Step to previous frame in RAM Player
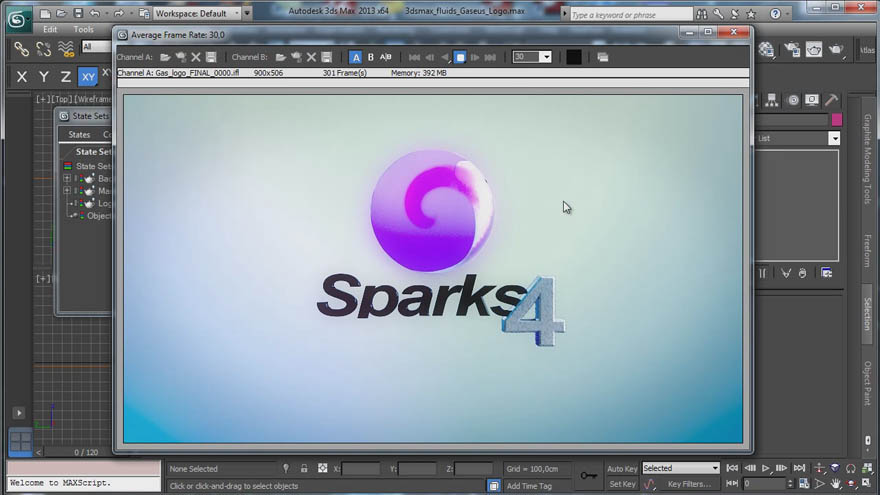 point(429,57)
